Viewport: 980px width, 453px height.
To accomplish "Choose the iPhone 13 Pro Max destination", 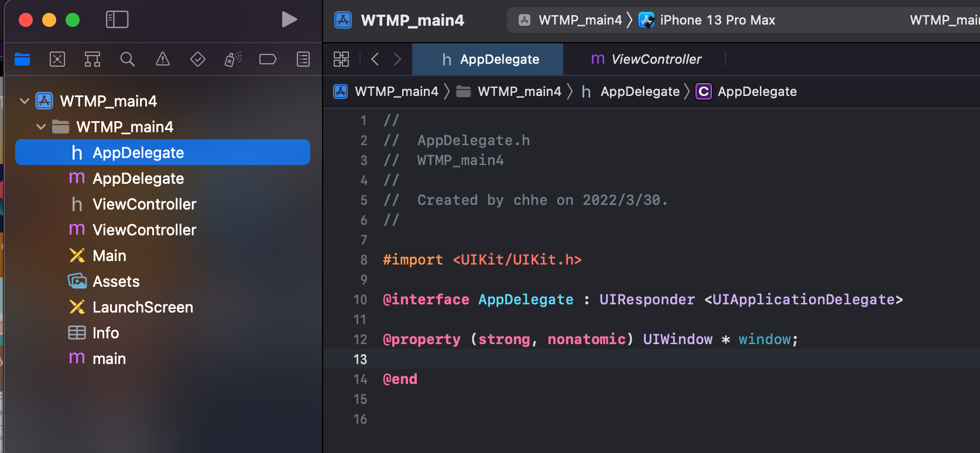I will click(x=707, y=20).
